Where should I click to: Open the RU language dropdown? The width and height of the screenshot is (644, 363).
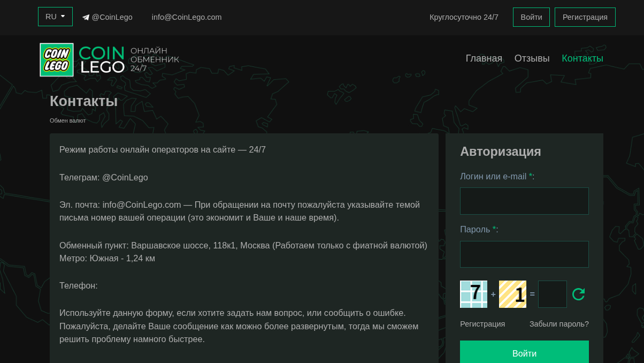click(55, 17)
